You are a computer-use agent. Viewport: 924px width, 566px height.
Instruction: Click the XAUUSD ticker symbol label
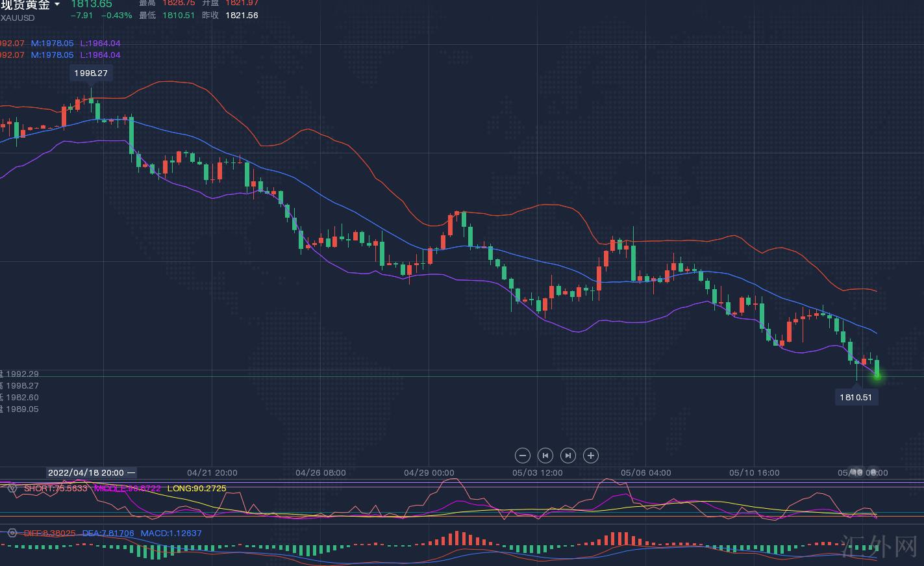pyautogui.click(x=18, y=18)
